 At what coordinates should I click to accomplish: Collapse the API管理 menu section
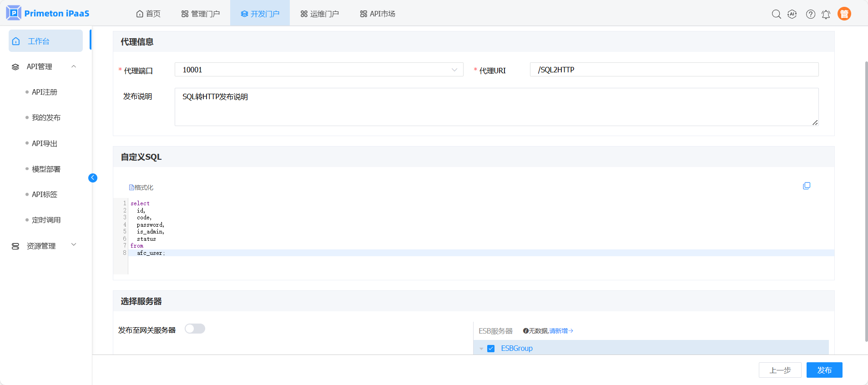[x=74, y=67]
